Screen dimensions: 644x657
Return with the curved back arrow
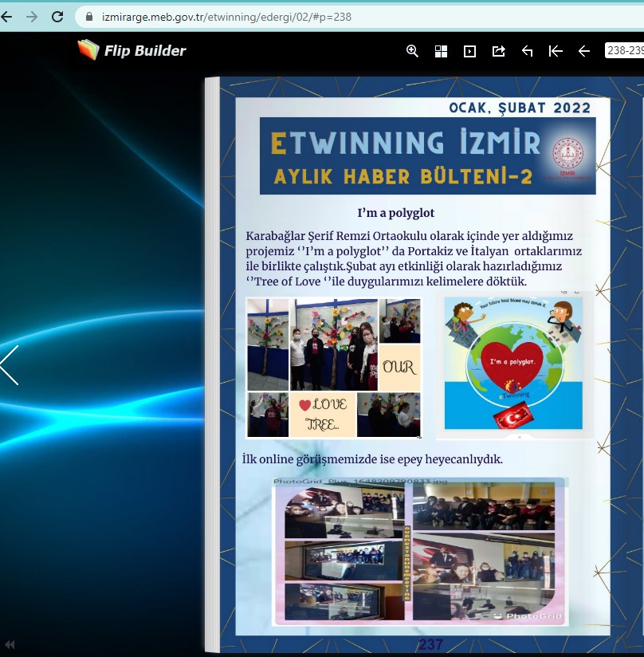(527, 51)
